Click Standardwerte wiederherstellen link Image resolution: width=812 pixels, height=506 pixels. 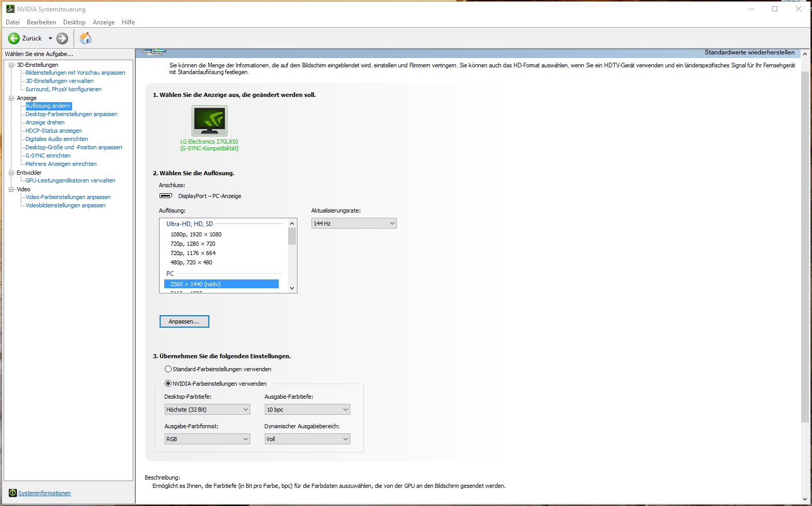pos(749,52)
